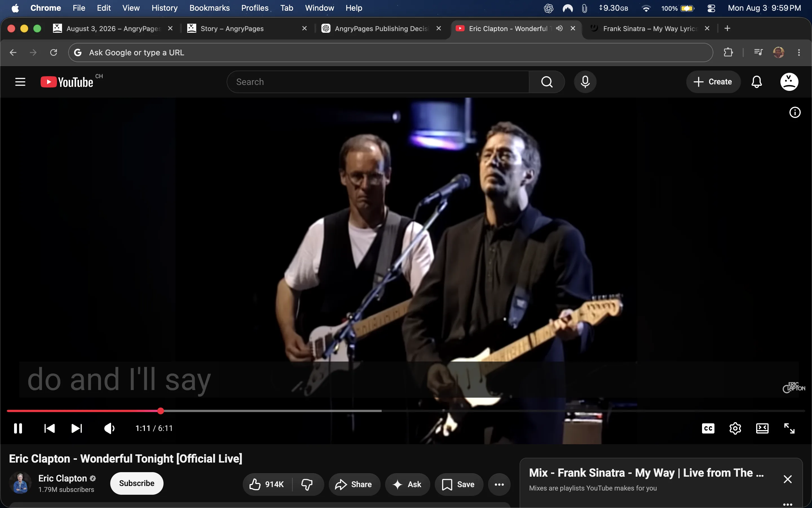Ask about this video
This screenshot has width=812, height=508.
pos(407,484)
